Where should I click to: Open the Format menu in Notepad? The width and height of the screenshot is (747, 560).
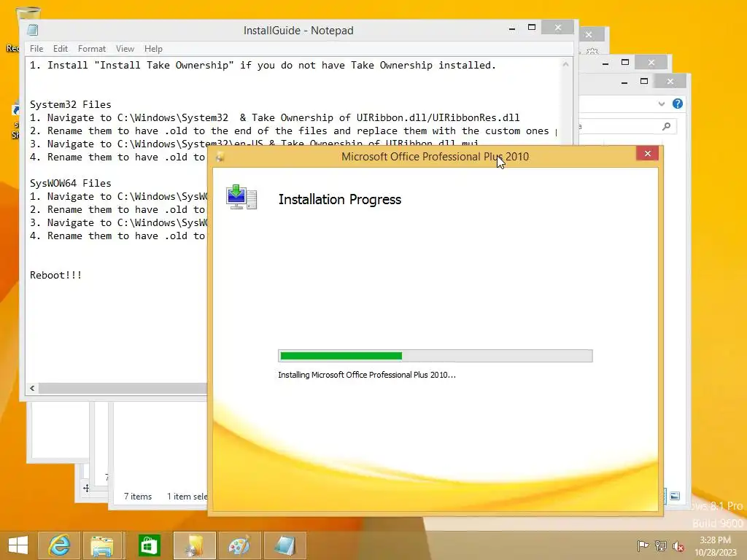click(x=91, y=49)
